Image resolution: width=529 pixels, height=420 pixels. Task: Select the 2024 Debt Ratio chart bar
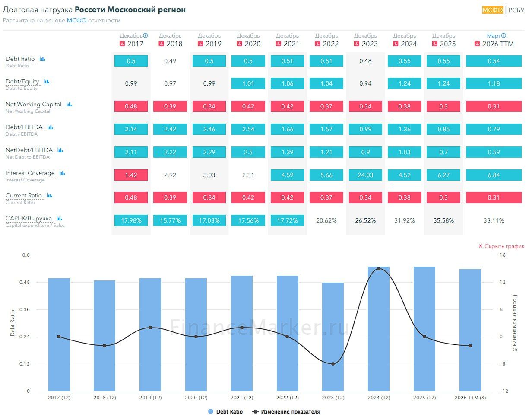[379, 329]
